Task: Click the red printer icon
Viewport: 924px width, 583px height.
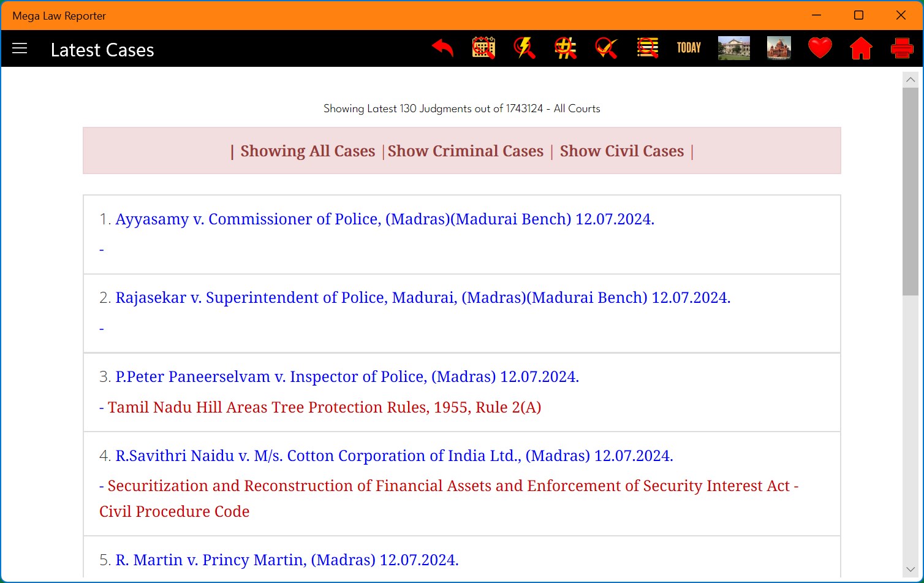Action: (x=902, y=48)
